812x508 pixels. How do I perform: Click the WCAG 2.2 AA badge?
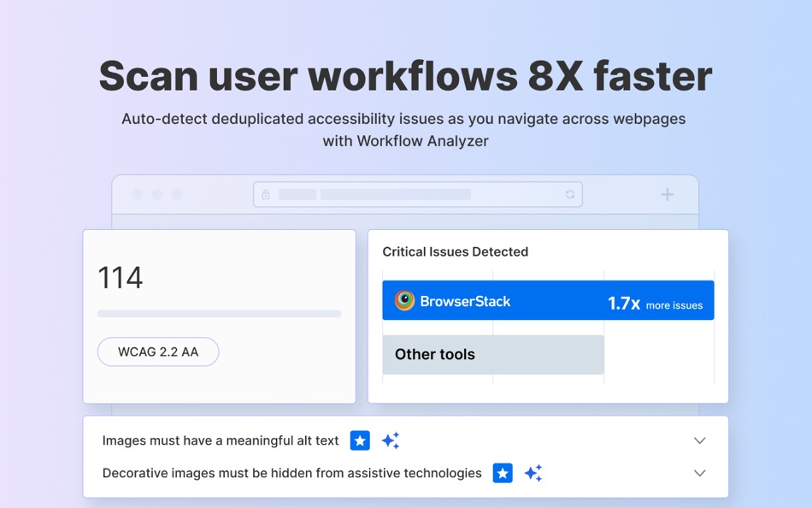pyautogui.click(x=157, y=351)
